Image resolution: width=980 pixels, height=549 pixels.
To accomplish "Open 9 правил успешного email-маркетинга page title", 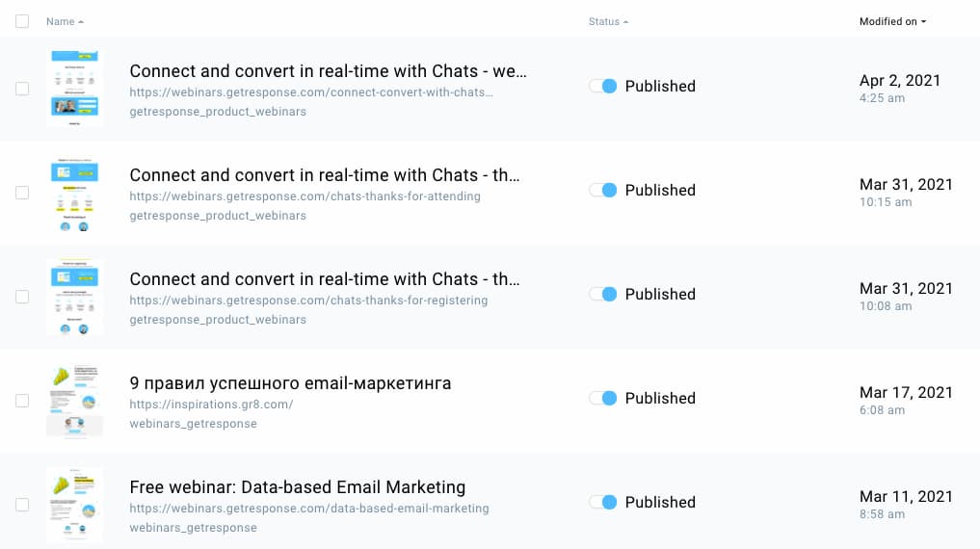I will pyautogui.click(x=290, y=383).
